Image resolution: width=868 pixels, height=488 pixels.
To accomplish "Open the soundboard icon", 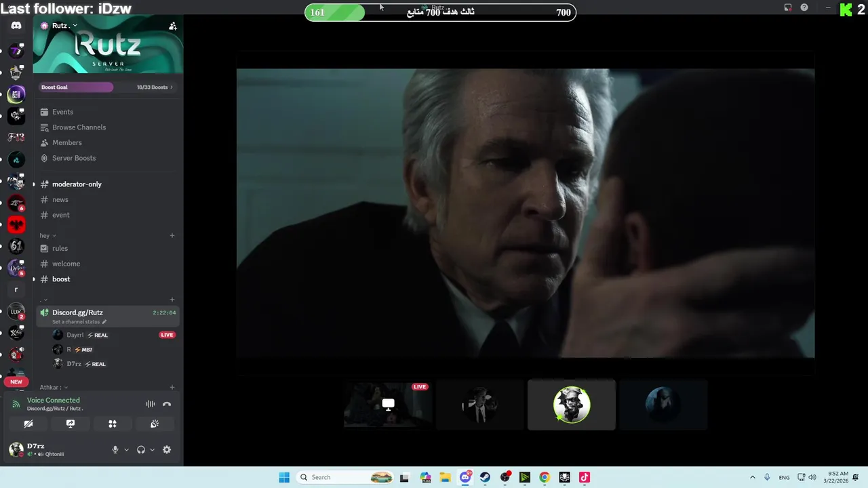I will 155,424.
